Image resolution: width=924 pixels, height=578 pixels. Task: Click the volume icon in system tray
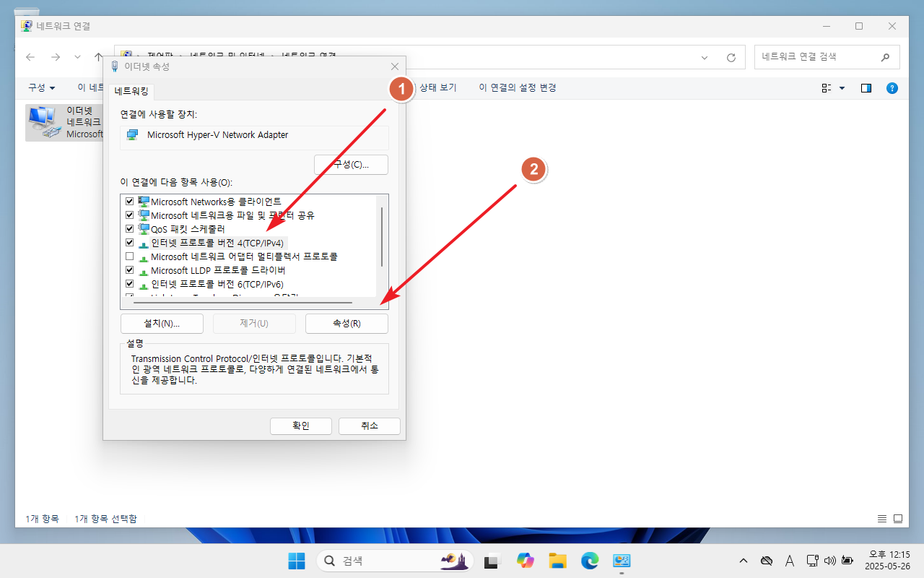(x=829, y=561)
